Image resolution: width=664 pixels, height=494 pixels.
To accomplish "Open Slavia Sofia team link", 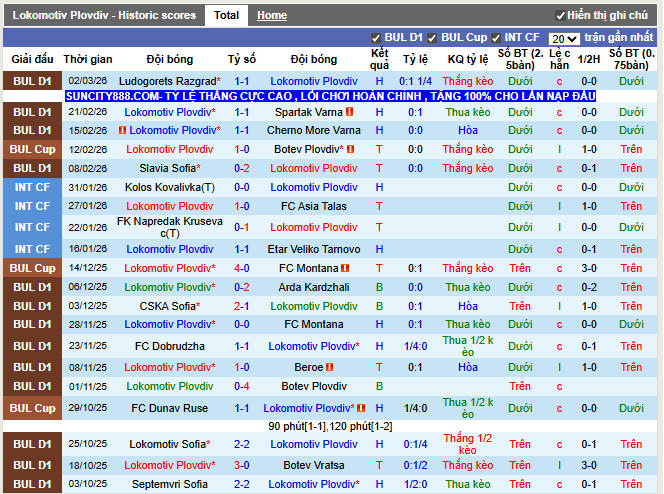I will coord(168,168).
